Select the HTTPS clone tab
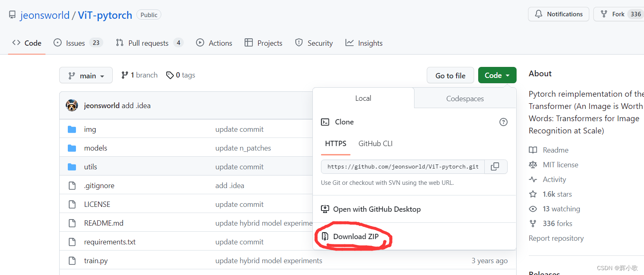 click(x=336, y=144)
